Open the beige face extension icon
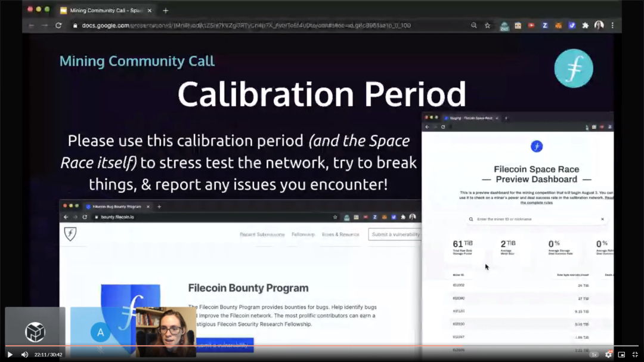The image size is (644, 362). 518,26
